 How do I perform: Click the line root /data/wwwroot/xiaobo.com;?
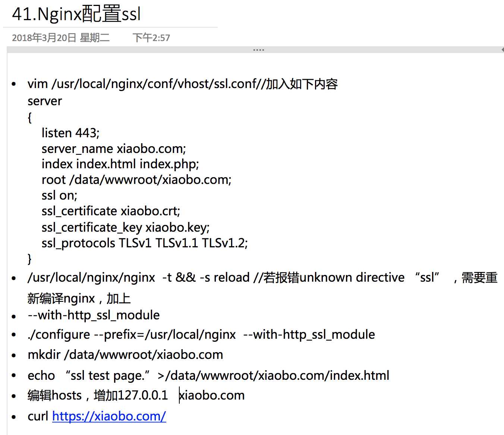point(136,180)
